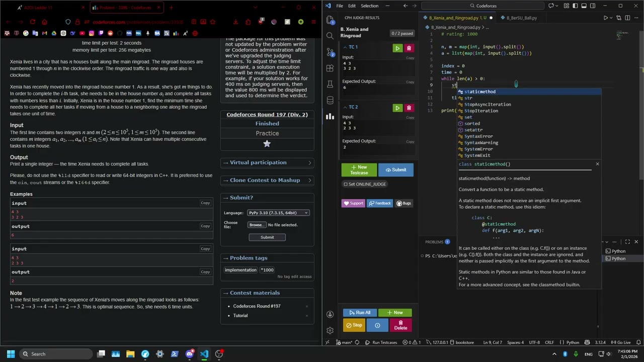Delete test case TC 2

tap(409, 108)
